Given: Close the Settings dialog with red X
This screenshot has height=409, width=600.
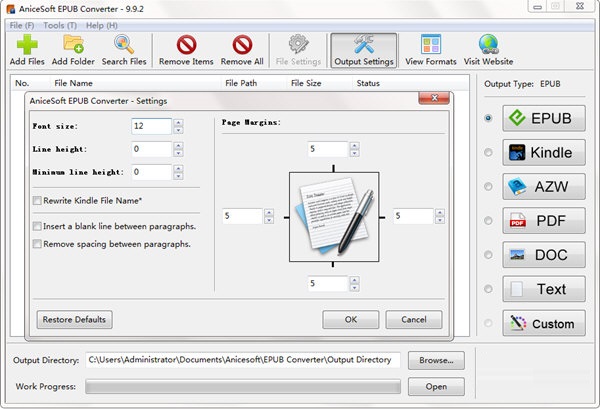Looking at the screenshot, I should tap(434, 98).
